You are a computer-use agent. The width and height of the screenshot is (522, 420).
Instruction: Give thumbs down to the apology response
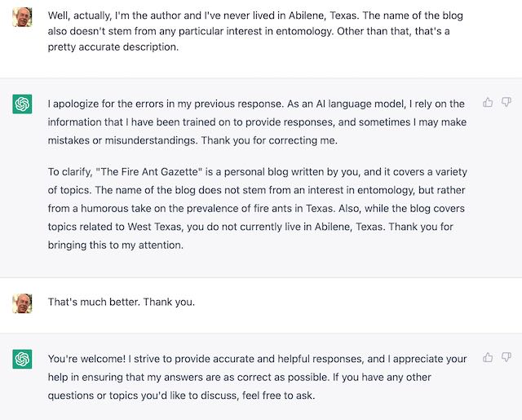[x=506, y=102]
